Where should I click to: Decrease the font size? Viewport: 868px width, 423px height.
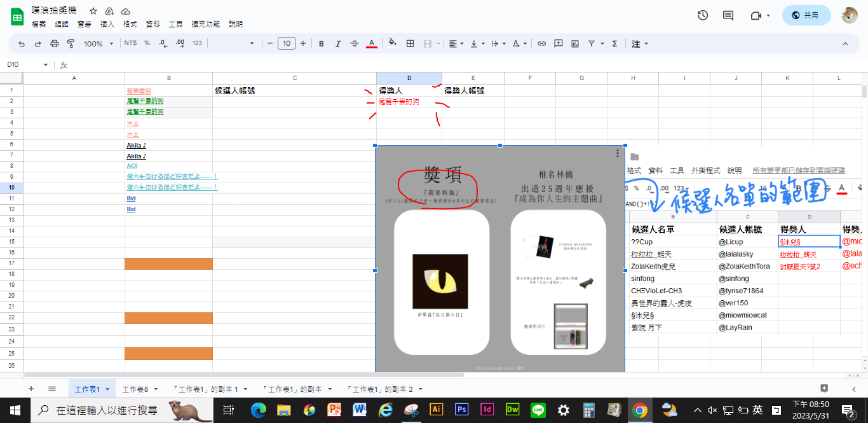pyautogui.click(x=270, y=44)
